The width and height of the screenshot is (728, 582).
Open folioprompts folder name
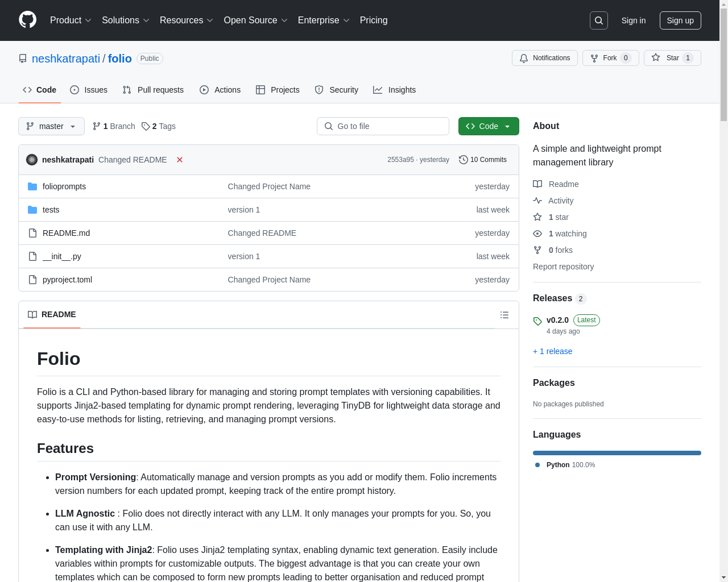click(x=64, y=186)
